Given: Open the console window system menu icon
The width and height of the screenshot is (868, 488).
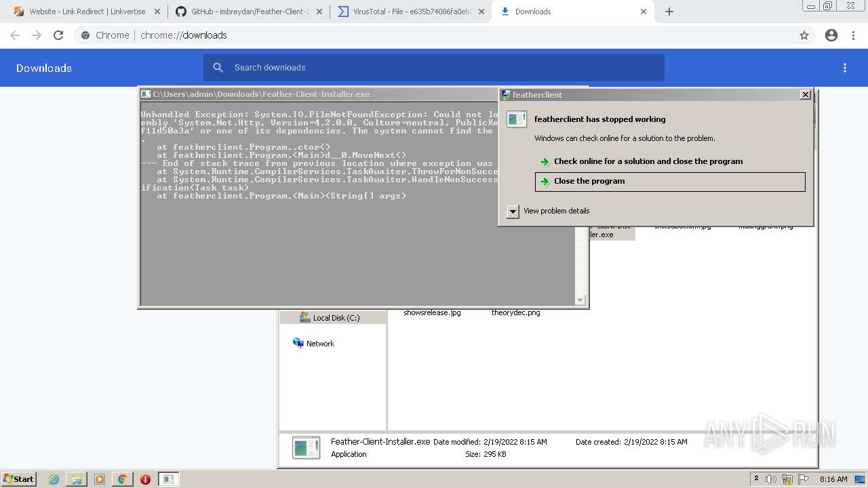Looking at the screenshot, I should click(146, 94).
